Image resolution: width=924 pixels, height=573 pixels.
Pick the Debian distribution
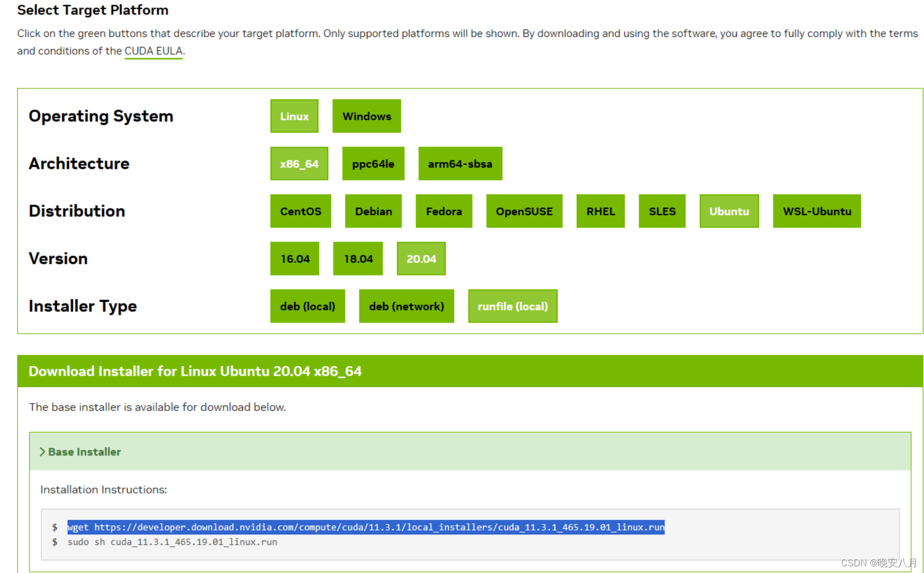(x=373, y=211)
